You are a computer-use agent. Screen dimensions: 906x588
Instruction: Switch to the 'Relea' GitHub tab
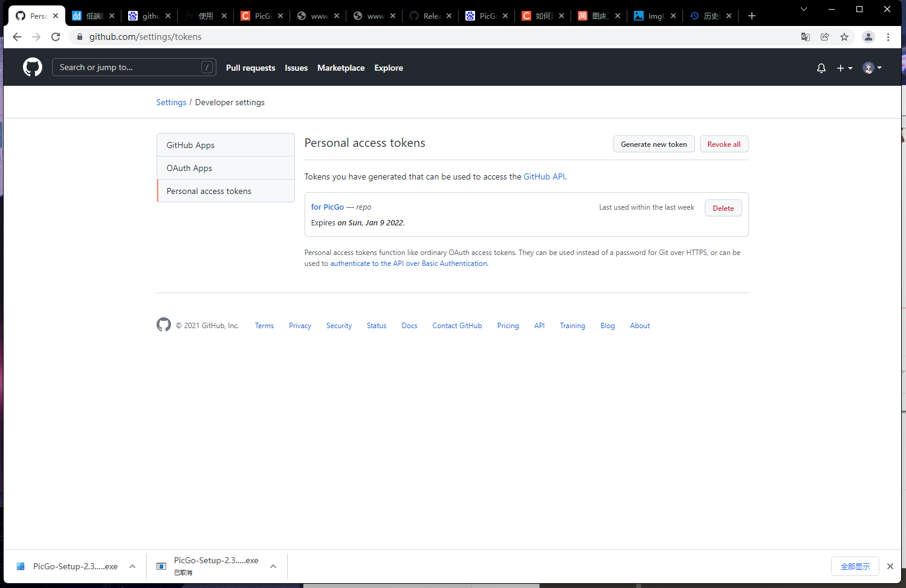430,16
